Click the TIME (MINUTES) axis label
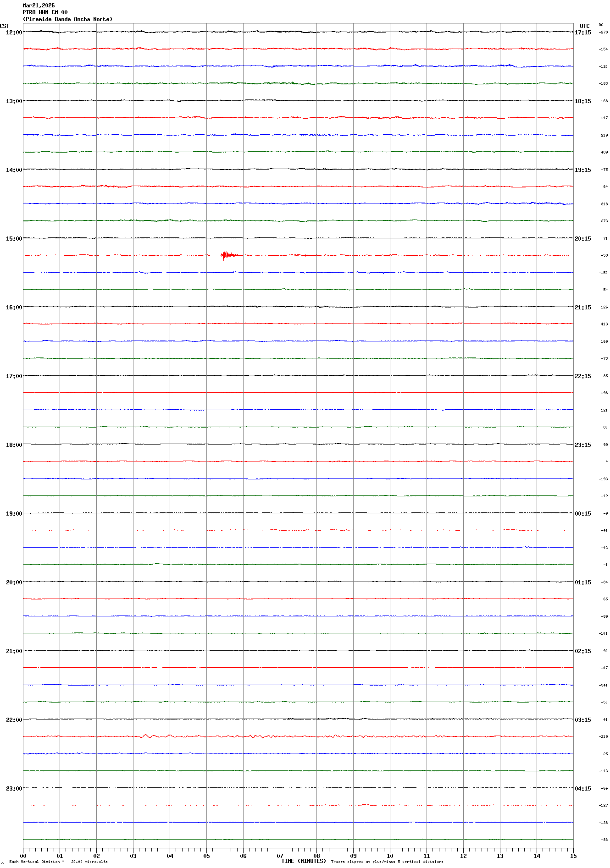The height and width of the screenshot is (868, 610). tap(303, 861)
